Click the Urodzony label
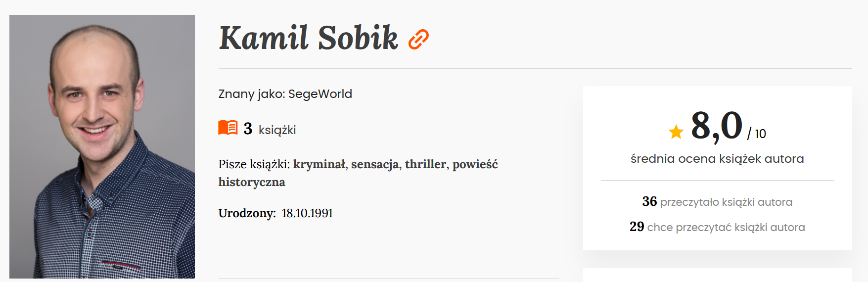The width and height of the screenshot is (868, 282). (247, 213)
